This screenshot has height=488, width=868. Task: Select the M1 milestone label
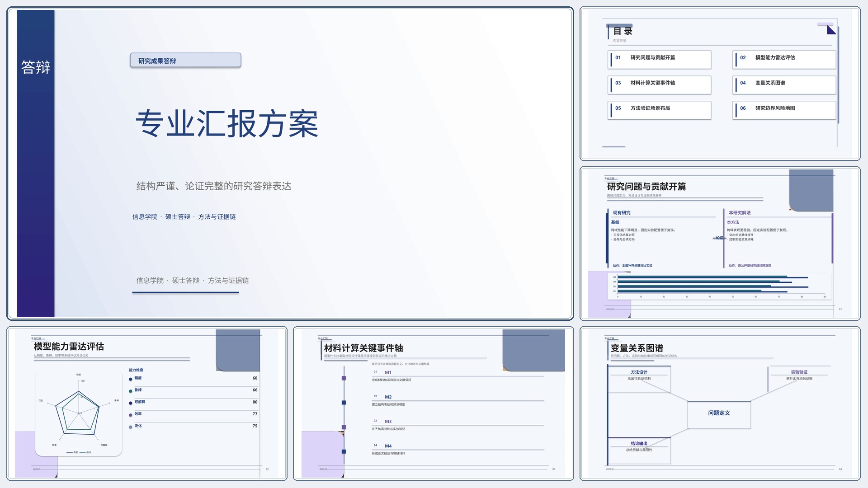(x=388, y=373)
